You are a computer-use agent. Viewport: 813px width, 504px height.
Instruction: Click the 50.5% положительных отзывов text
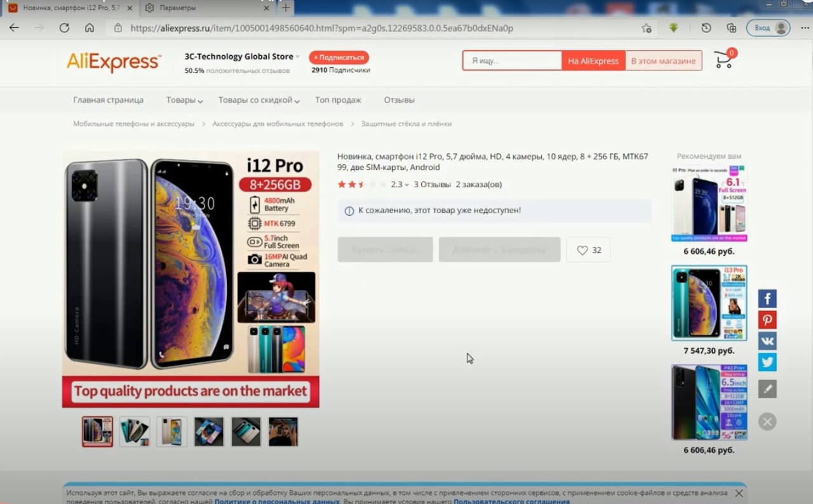[x=237, y=71]
